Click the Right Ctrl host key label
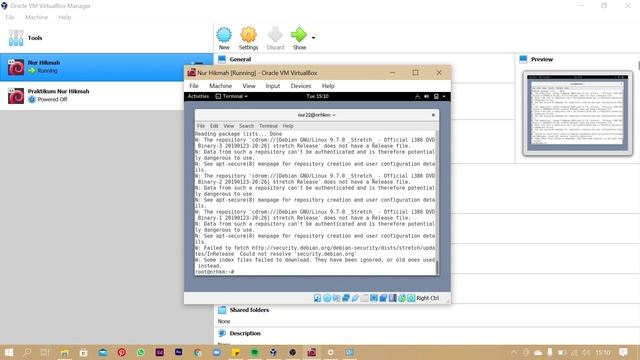Image resolution: width=640 pixels, height=360 pixels. (x=428, y=298)
